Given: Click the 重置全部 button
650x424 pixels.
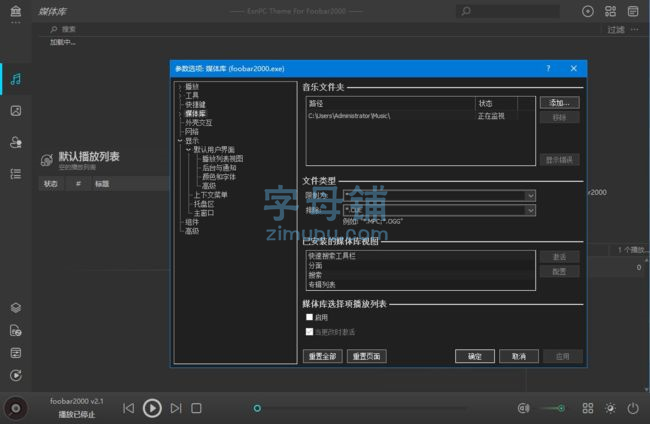Looking at the screenshot, I should click(x=323, y=356).
